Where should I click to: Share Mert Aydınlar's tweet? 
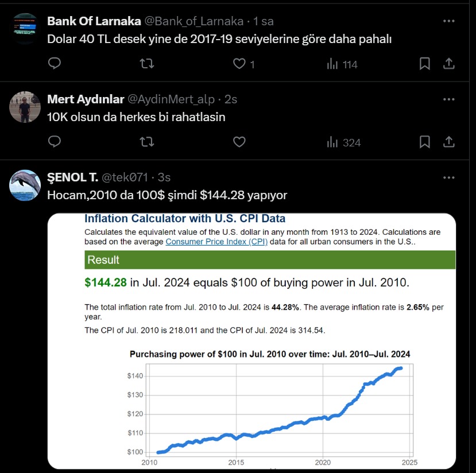click(450, 142)
